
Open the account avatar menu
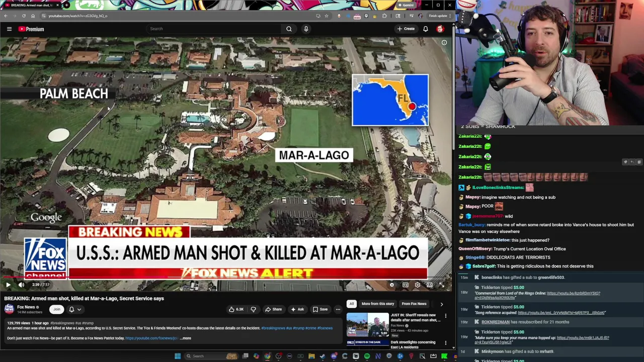click(x=440, y=29)
